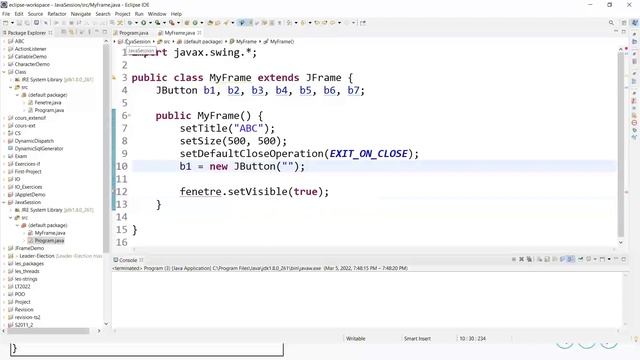The image size is (640, 360).
Task: Minimize the Package Explorer view
Action: click(x=97, y=32)
